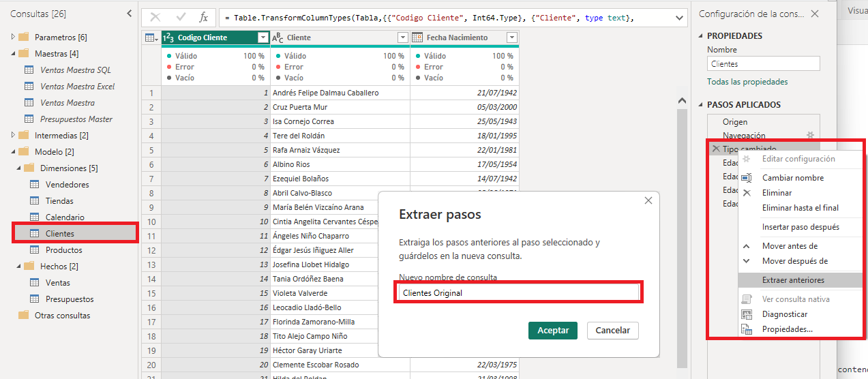Screen dimensions: 868x379
Task: Collapse the PASOS APLICADOS section
Action: click(700, 105)
